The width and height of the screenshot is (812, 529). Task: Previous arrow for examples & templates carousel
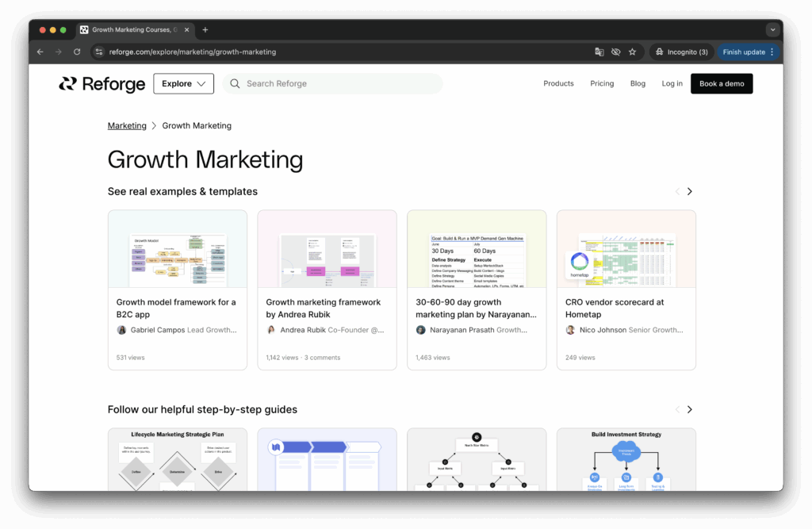(677, 191)
